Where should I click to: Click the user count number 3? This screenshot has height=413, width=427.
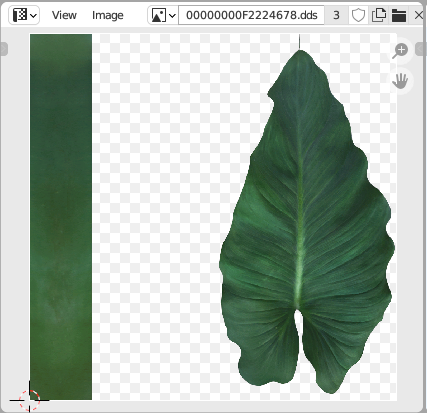click(x=336, y=15)
